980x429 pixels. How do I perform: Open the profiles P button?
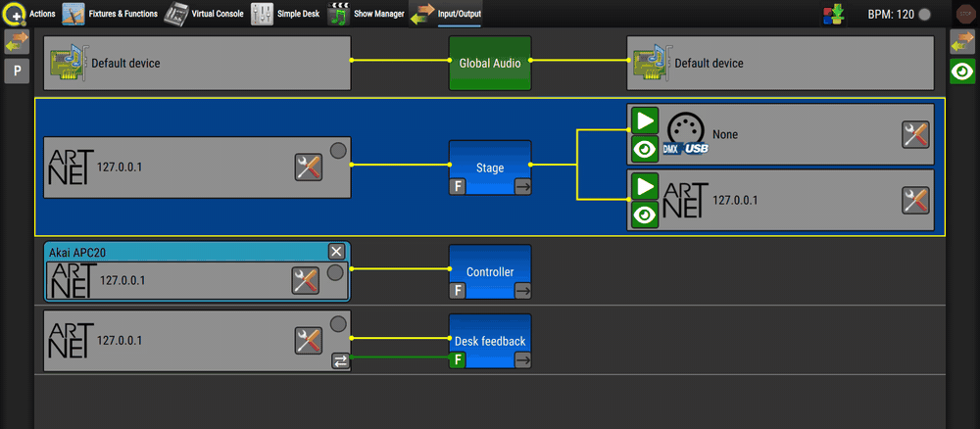(x=17, y=71)
